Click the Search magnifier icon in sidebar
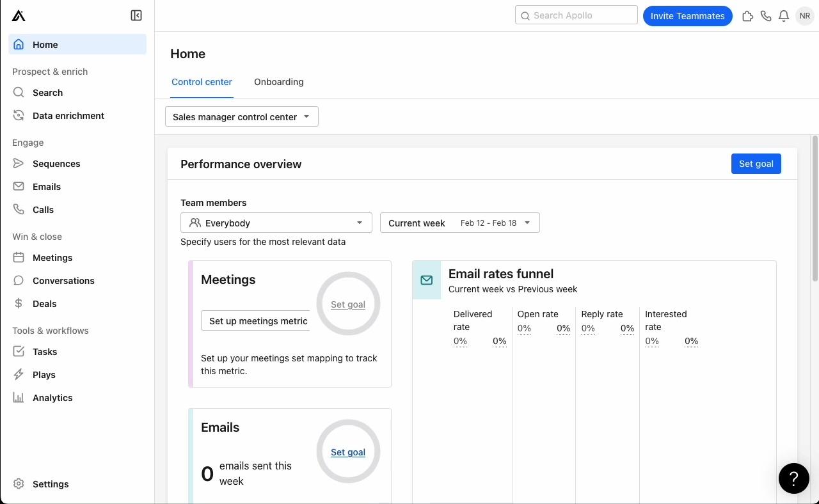 (19, 92)
